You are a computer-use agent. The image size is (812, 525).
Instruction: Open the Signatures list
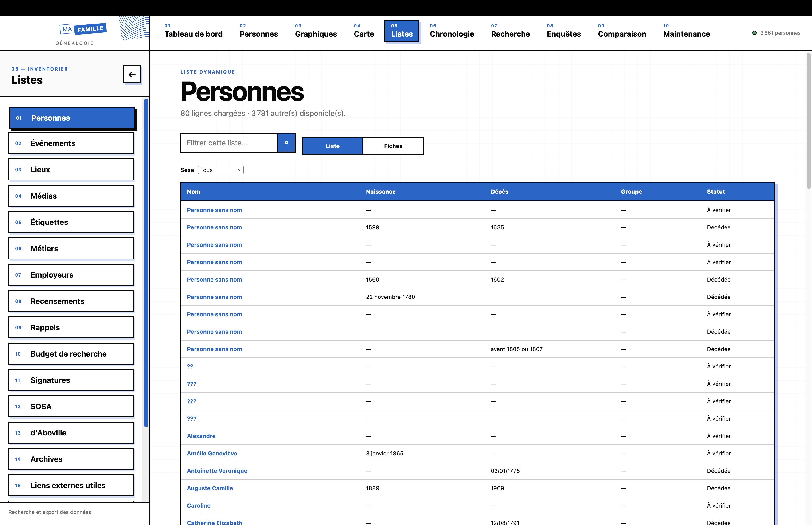(x=71, y=380)
